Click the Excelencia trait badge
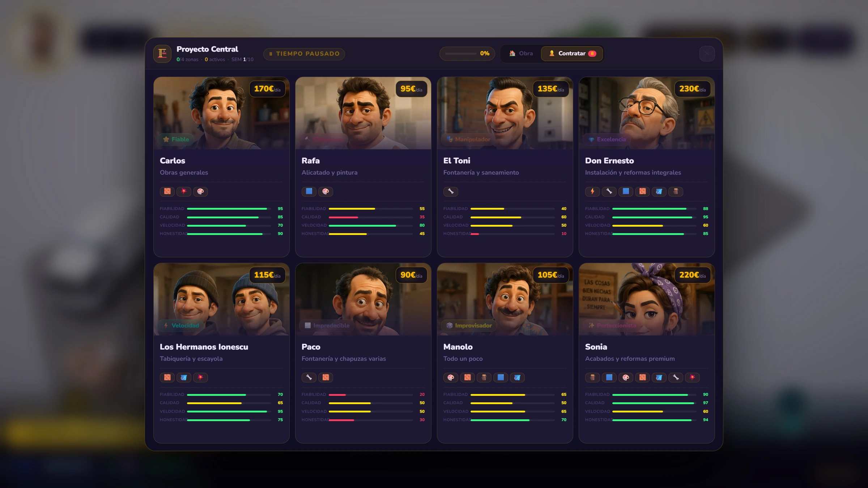Viewport: 868px width, 488px height. pyautogui.click(x=607, y=140)
